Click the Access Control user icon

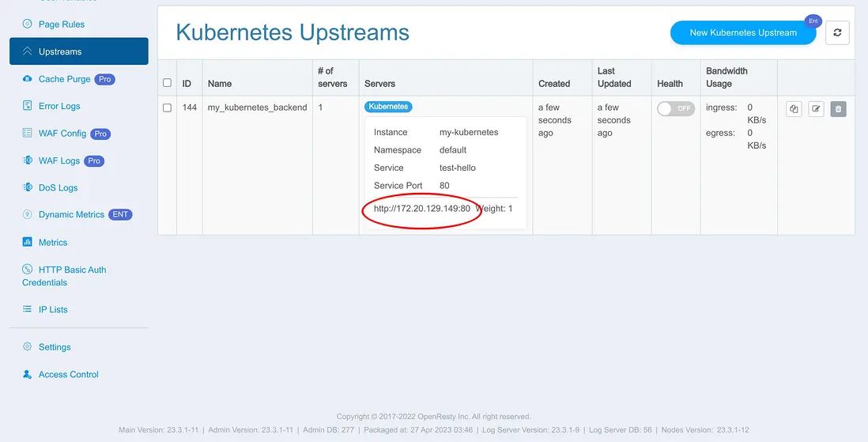27,374
